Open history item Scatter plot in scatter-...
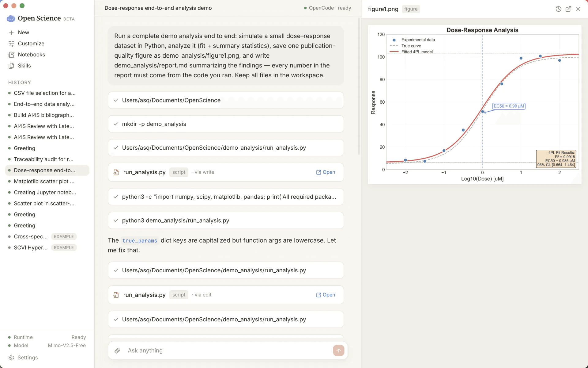Viewport: 588px width, 368px height. coord(47,203)
